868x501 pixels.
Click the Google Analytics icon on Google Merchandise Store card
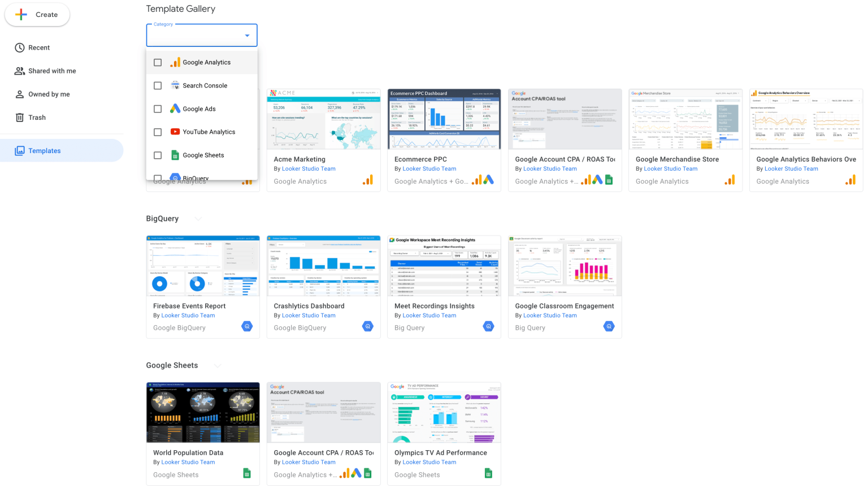(x=730, y=180)
